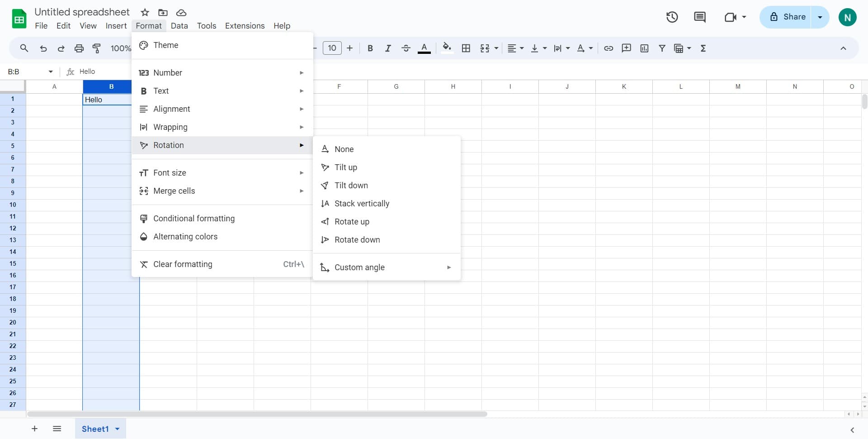Open the name box dropdown
This screenshot has width=868, height=439.
point(50,71)
